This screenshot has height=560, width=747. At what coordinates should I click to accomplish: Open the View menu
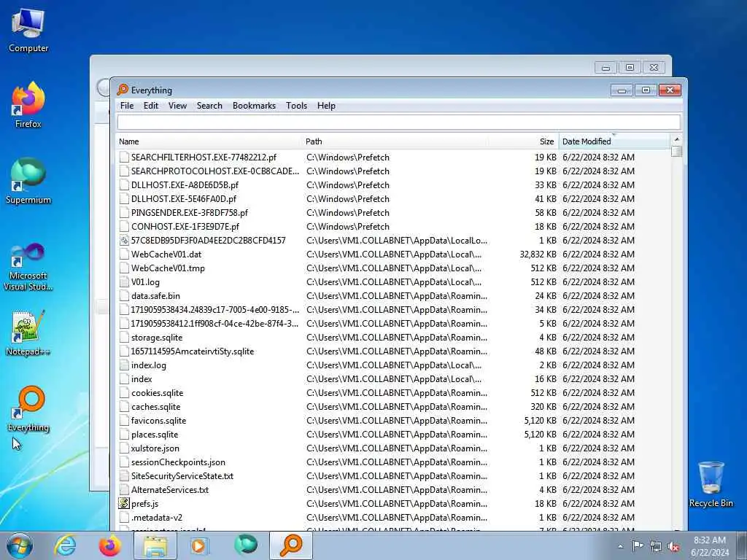click(x=177, y=106)
